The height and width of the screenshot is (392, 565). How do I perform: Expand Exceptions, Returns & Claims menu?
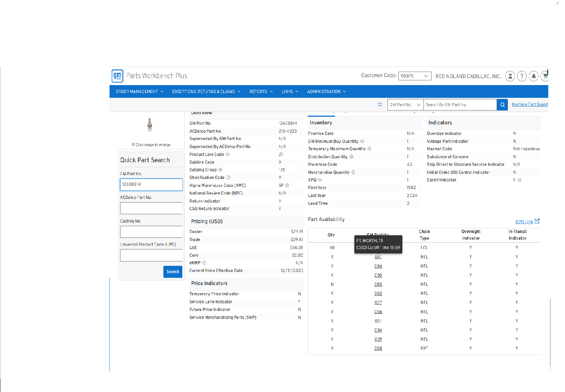point(206,92)
